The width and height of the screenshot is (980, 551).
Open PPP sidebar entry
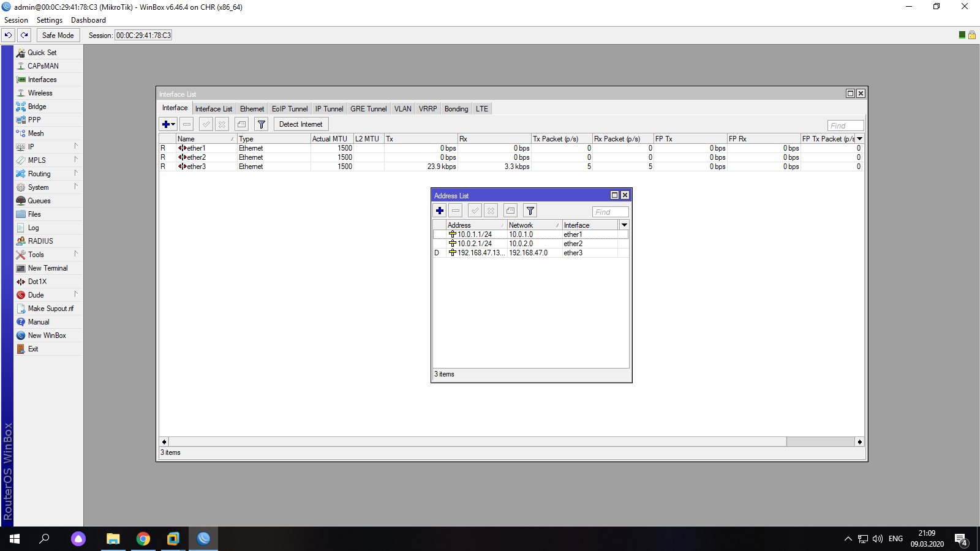(48, 120)
